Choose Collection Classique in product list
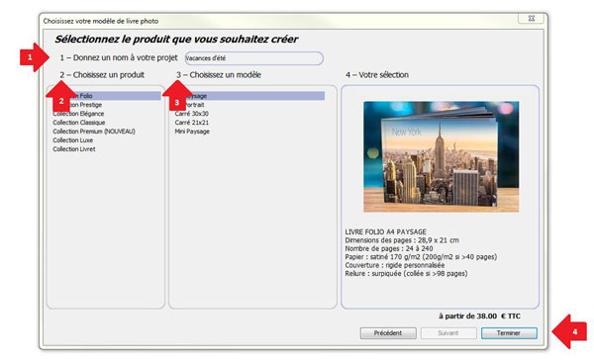Viewport: 594px width, 364px height. pos(79,123)
